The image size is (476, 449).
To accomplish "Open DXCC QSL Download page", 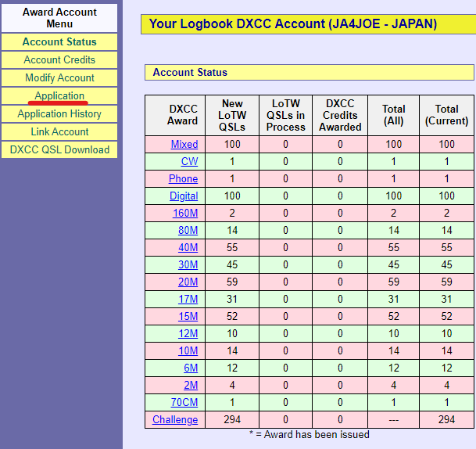I will (59, 149).
